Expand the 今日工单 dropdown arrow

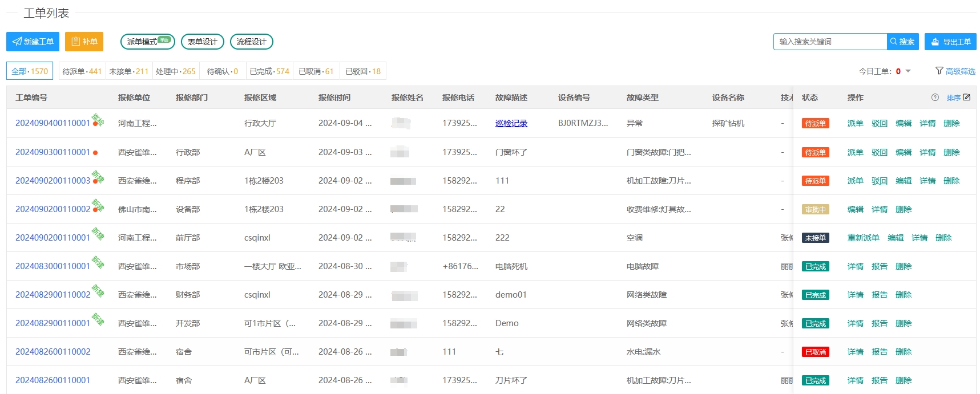coord(908,71)
